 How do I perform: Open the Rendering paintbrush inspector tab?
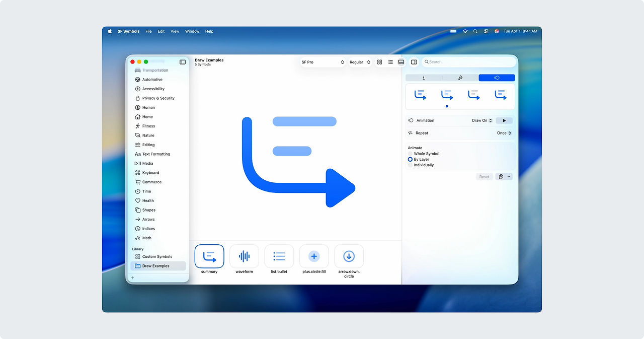(x=460, y=78)
